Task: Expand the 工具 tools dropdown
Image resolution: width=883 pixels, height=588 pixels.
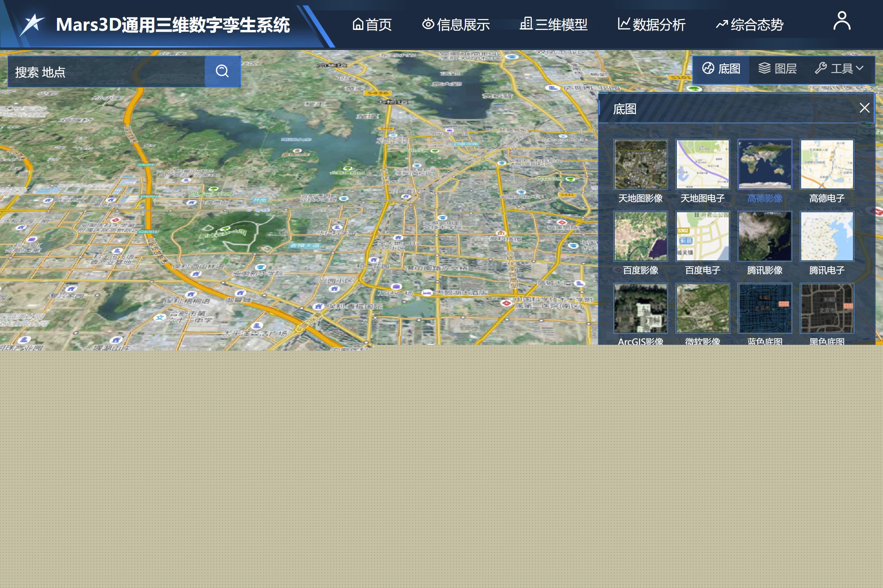Action: (840, 69)
